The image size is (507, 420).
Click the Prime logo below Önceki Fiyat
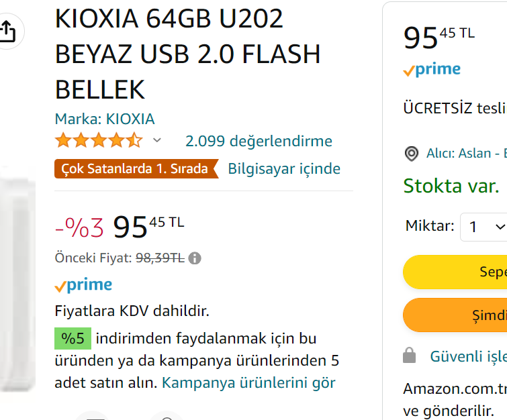click(x=83, y=285)
